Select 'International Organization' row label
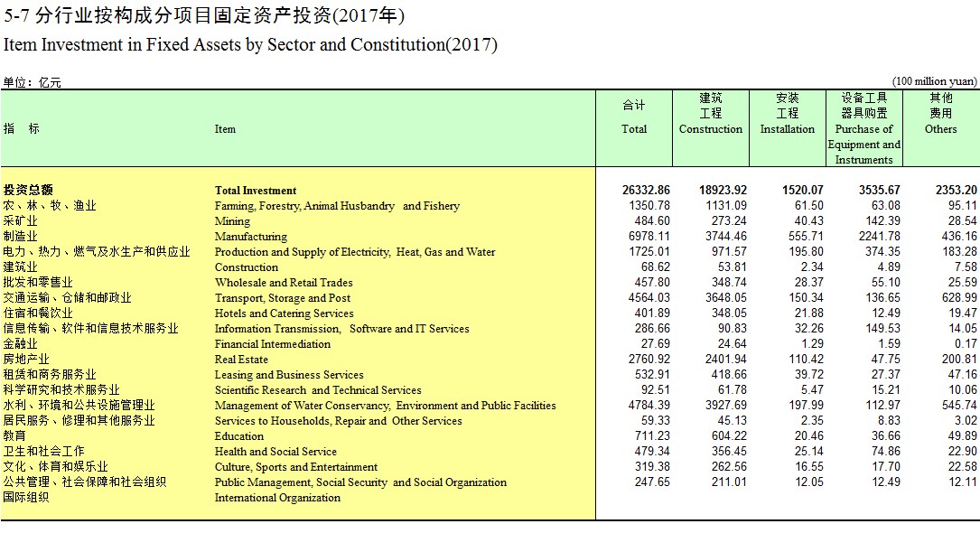This screenshot has width=980, height=552. tap(277, 498)
